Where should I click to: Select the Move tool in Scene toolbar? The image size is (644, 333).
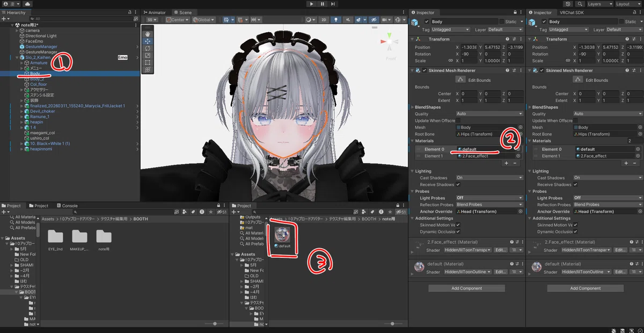148,41
